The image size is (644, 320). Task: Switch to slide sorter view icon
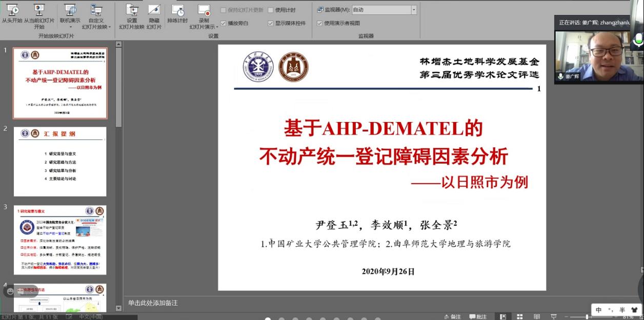[520, 316]
